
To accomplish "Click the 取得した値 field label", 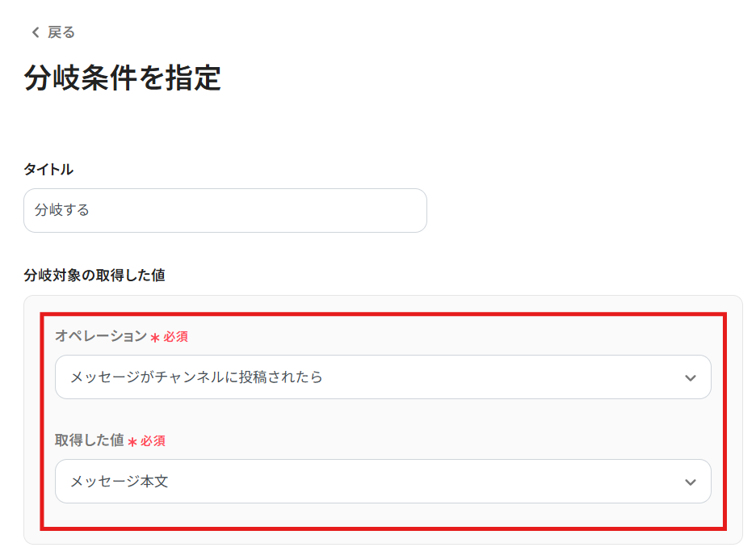I will 89,440.
